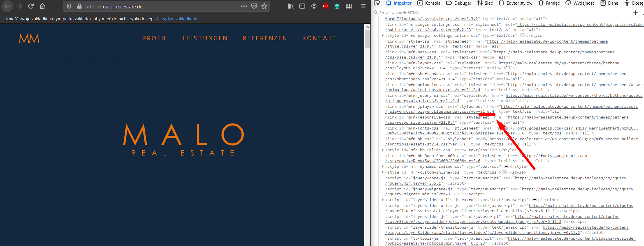
Task: Focus the Szukaj w kodzie HTML search field
Action: tap(501, 13)
